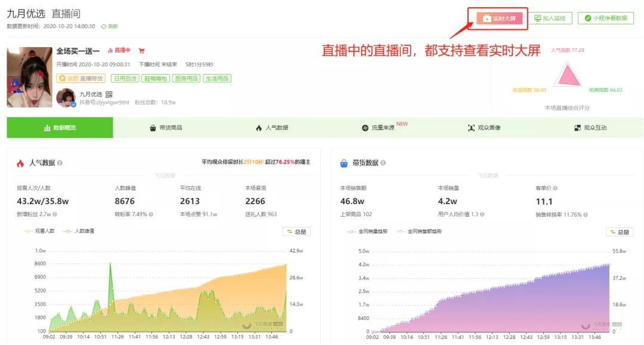Toggle the 人数峰值 chart series
The image size is (644, 345).
click(81, 232)
